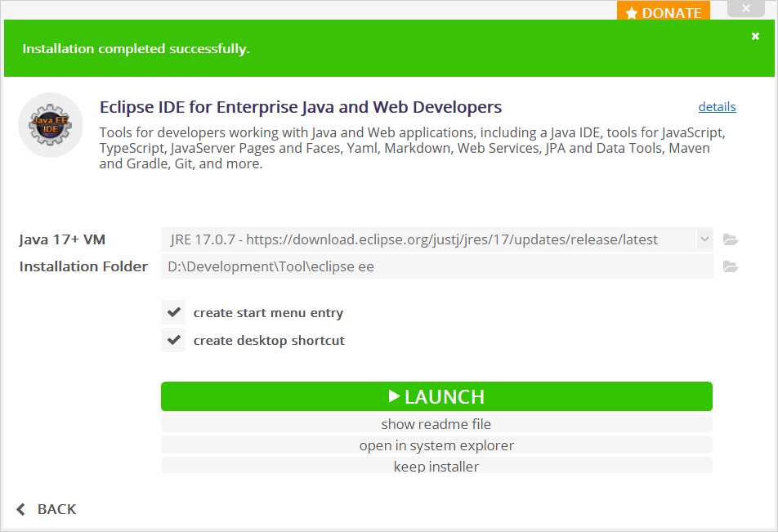Image resolution: width=778 pixels, height=532 pixels.
Task: Dismiss the green success notification
Action: point(755,36)
